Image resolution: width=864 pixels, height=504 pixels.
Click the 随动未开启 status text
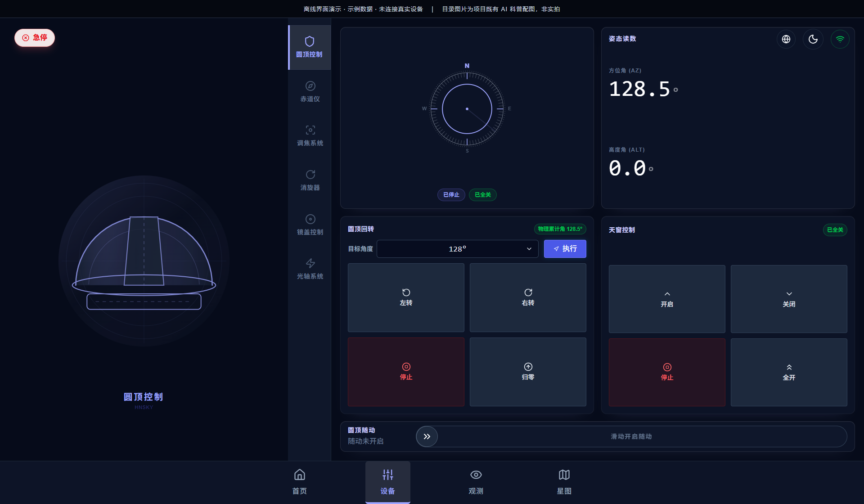366,441
